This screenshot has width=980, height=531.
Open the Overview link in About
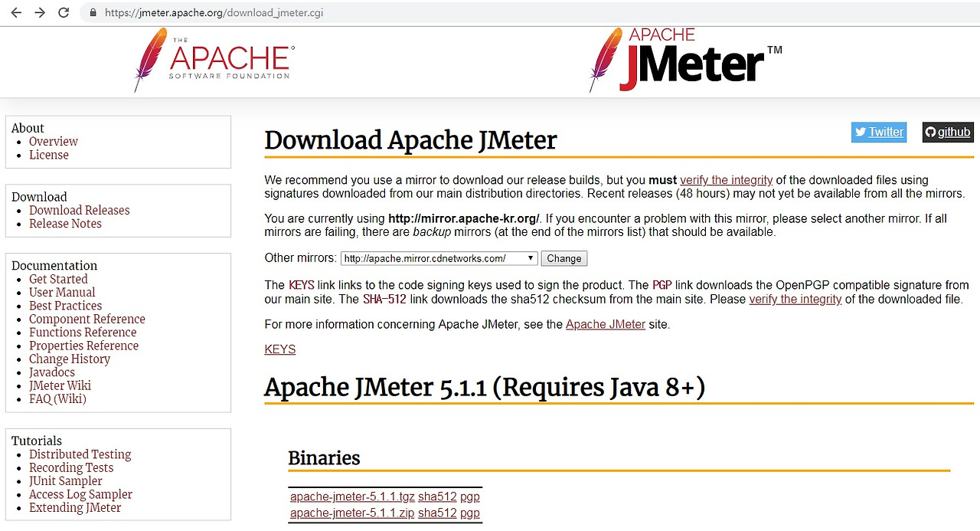point(54,142)
